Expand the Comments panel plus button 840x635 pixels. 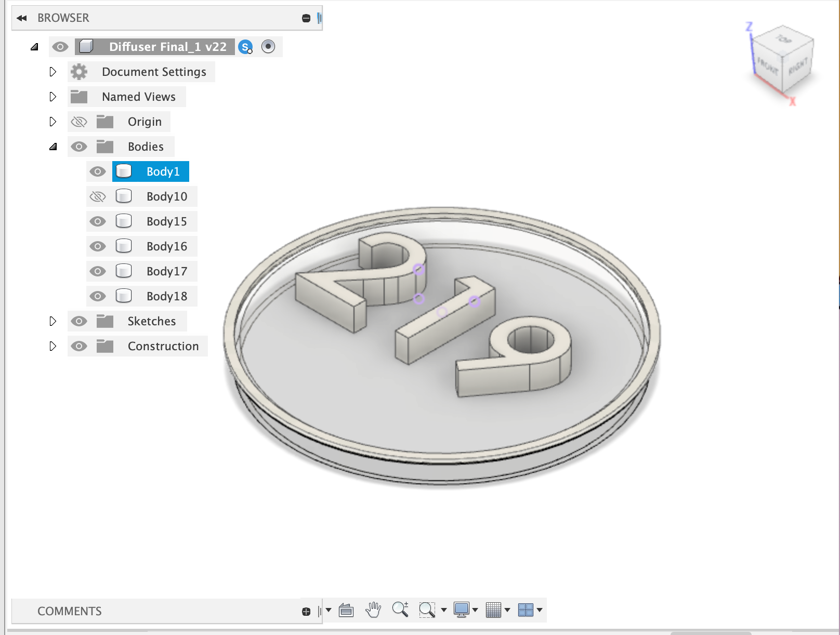pos(306,612)
